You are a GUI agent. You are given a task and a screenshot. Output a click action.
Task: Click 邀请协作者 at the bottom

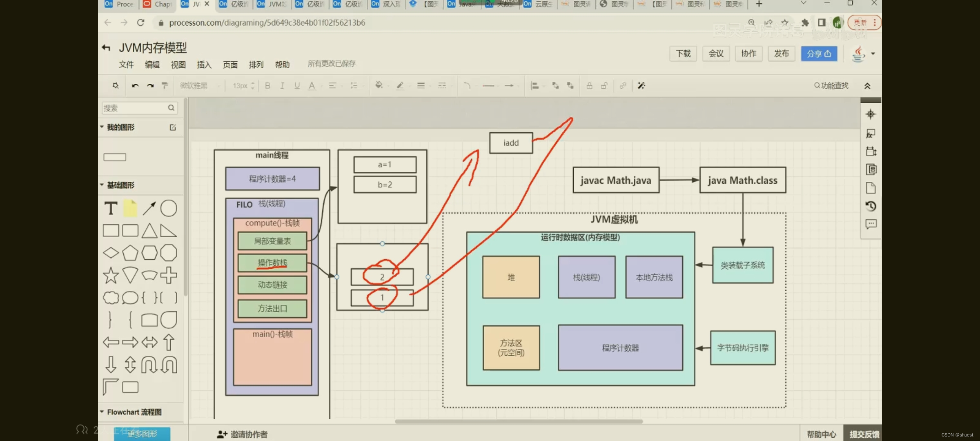click(x=242, y=434)
